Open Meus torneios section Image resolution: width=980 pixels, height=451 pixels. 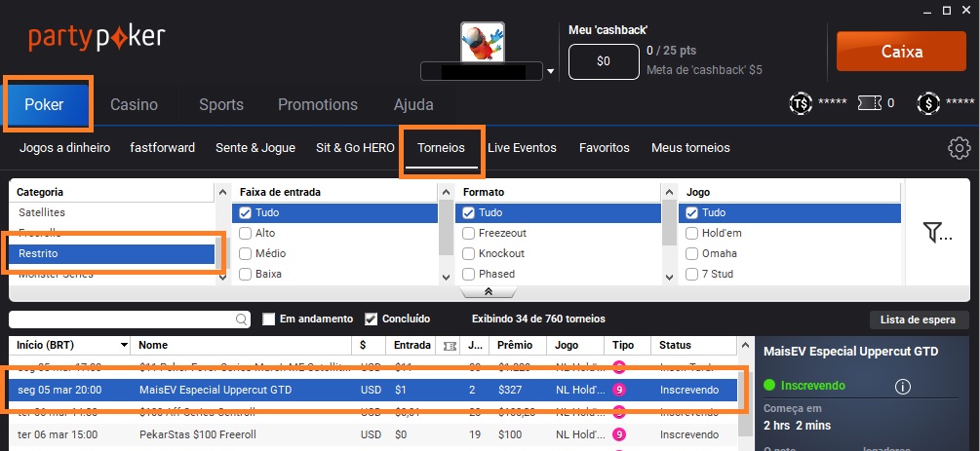pos(690,148)
